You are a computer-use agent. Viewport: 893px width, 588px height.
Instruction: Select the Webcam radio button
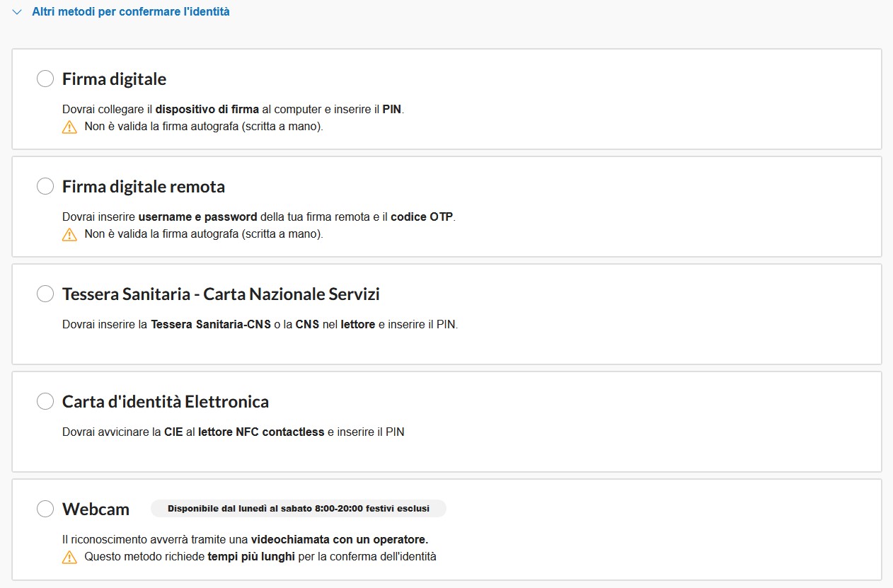click(x=45, y=509)
